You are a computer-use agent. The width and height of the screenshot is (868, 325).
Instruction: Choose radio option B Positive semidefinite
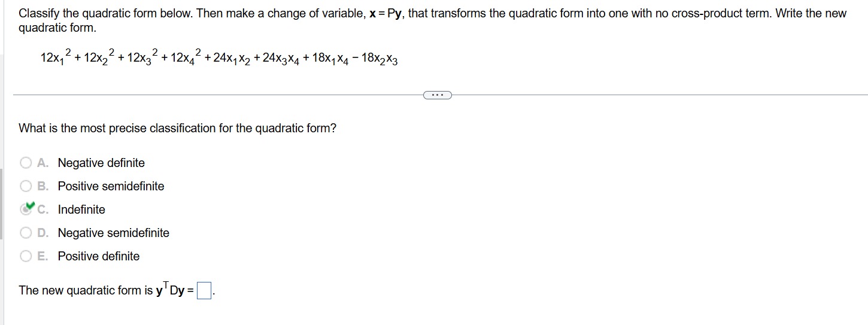click(26, 186)
